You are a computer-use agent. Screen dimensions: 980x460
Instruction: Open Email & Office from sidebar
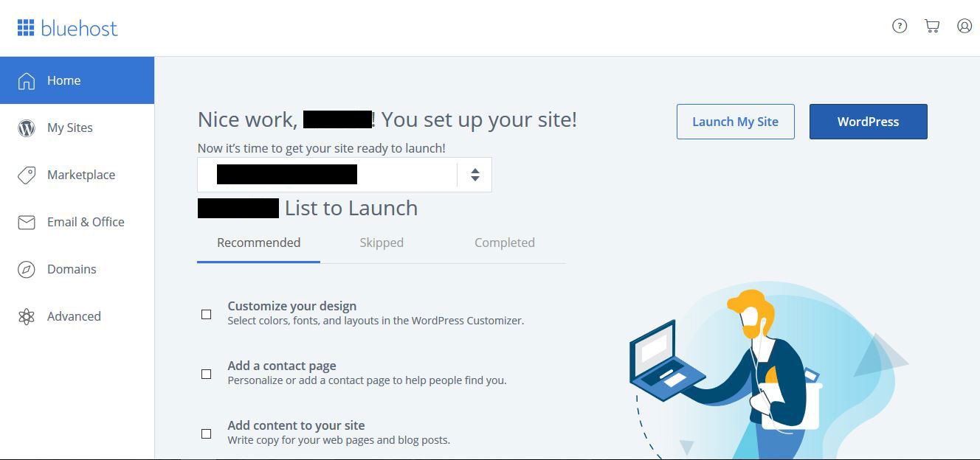pyautogui.click(x=27, y=221)
